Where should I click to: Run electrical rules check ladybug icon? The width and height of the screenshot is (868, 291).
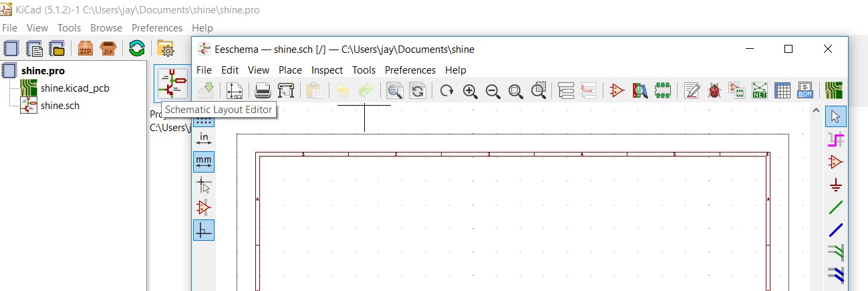click(x=714, y=90)
